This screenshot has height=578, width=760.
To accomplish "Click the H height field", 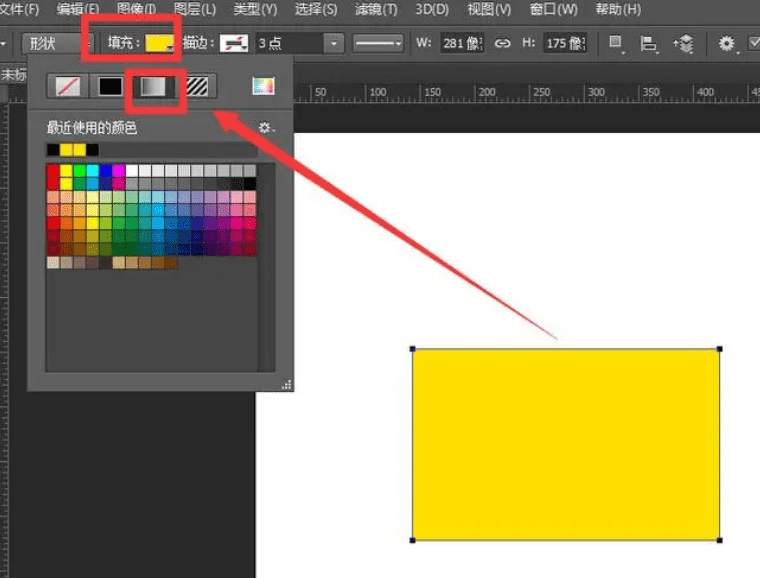I will (565, 44).
